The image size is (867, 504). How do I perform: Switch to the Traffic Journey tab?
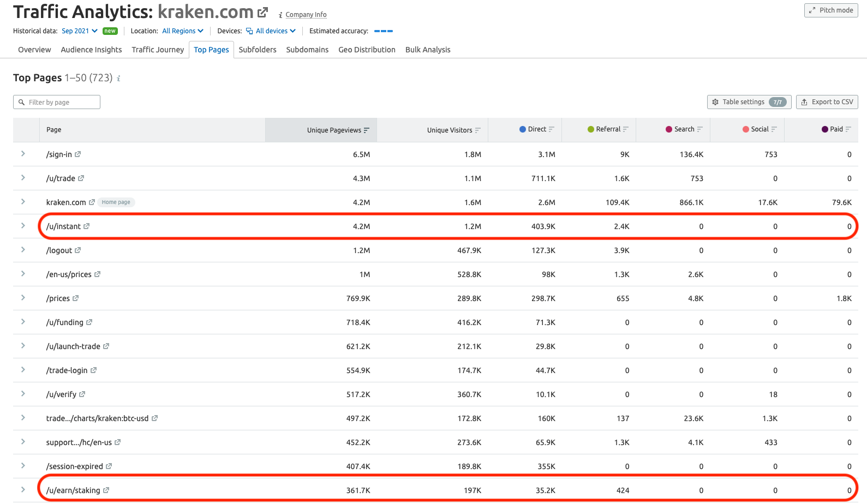(158, 50)
